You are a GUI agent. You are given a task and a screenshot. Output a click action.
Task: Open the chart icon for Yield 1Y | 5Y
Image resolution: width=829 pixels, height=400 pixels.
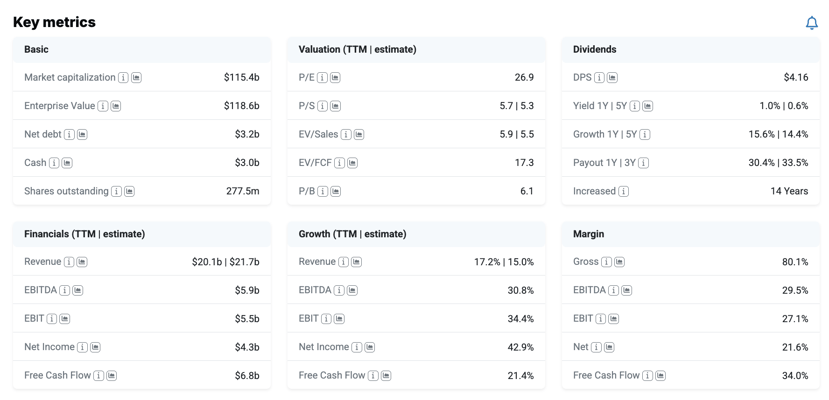[648, 106]
